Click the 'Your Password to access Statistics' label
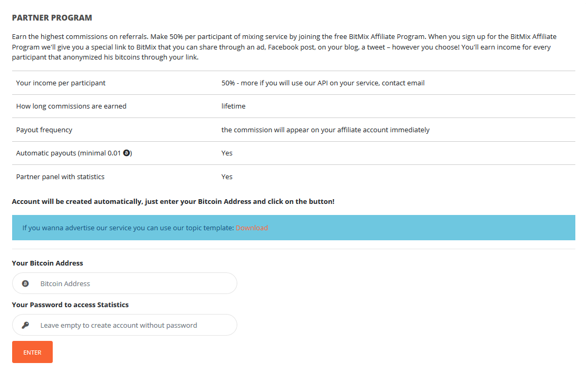 coord(70,305)
